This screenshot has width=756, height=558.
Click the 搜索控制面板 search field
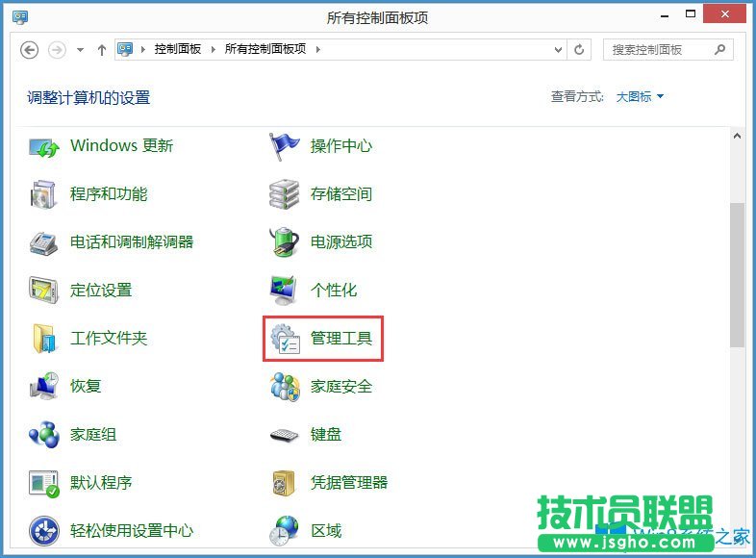tap(668, 49)
